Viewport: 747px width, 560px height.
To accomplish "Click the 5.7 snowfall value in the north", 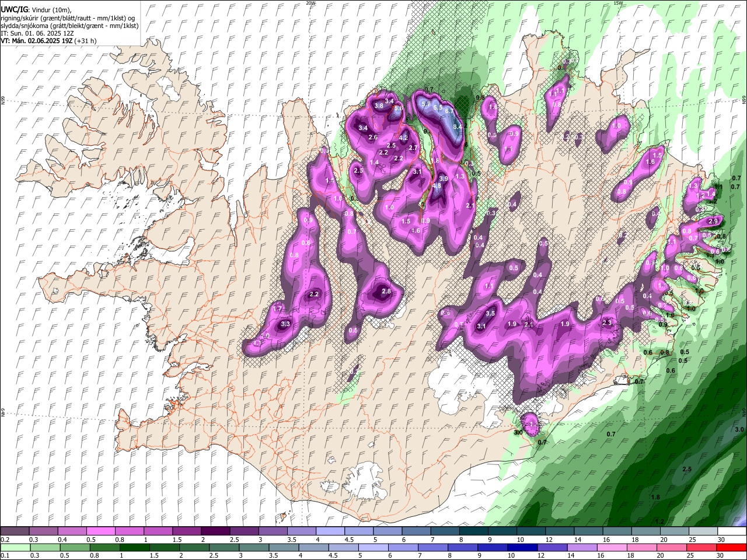I will [x=426, y=103].
